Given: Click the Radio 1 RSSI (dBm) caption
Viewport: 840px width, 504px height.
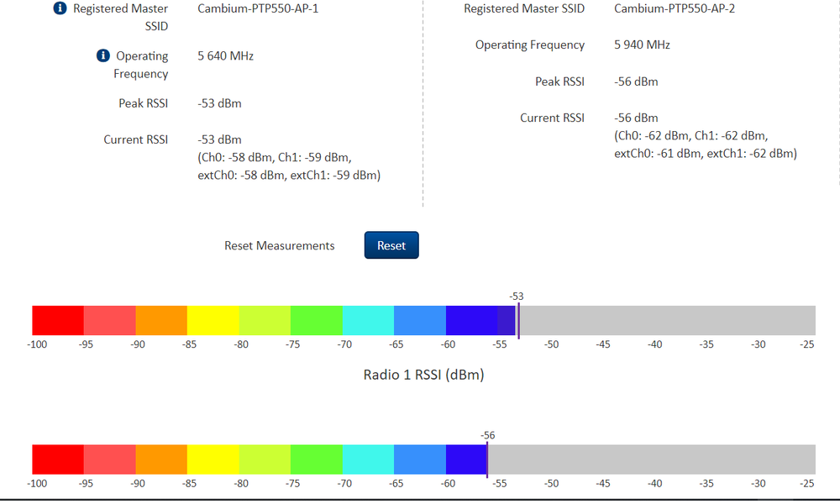Looking at the screenshot, I should 424,374.
